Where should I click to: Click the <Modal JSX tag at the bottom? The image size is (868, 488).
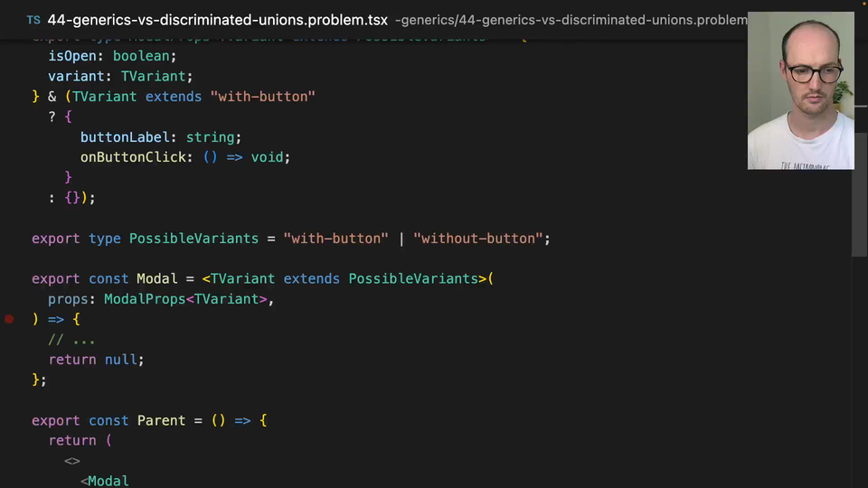point(105,481)
